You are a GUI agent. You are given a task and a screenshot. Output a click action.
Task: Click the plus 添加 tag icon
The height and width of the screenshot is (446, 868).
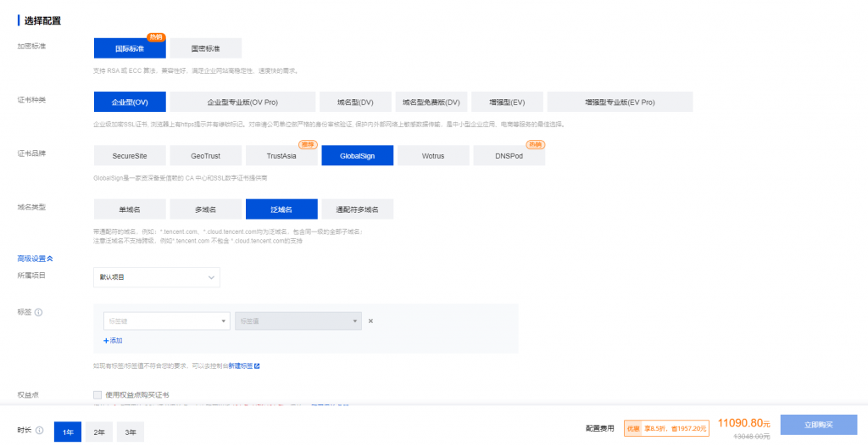click(106, 340)
